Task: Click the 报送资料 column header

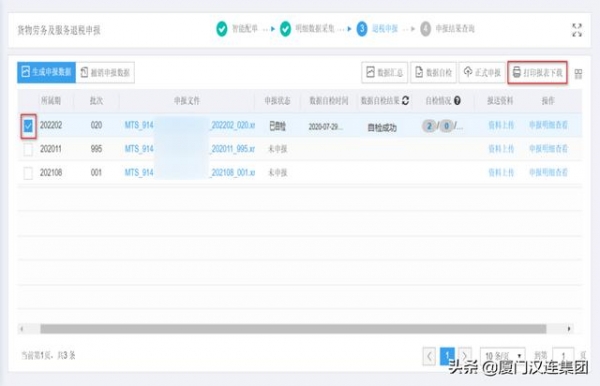Action: (x=500, y=101)
